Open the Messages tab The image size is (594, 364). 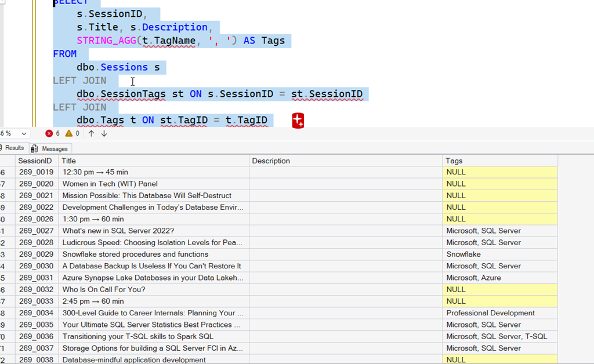pyautogui.click(x=55, y=149)
